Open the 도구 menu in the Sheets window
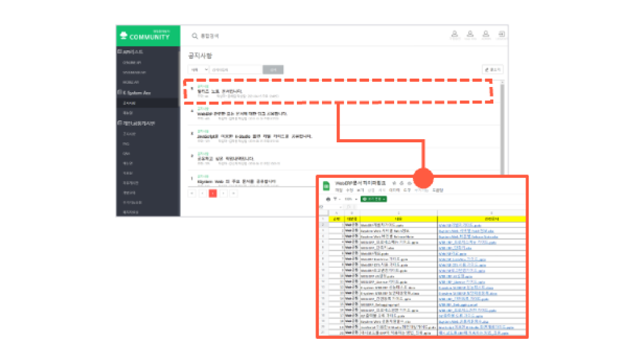 pyautogui.click(x=406, y=190)
